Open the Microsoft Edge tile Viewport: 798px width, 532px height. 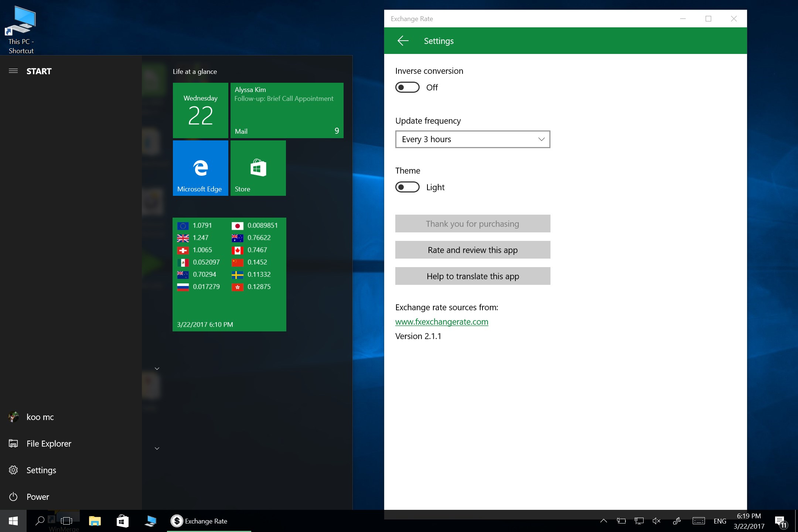[200, 168]
